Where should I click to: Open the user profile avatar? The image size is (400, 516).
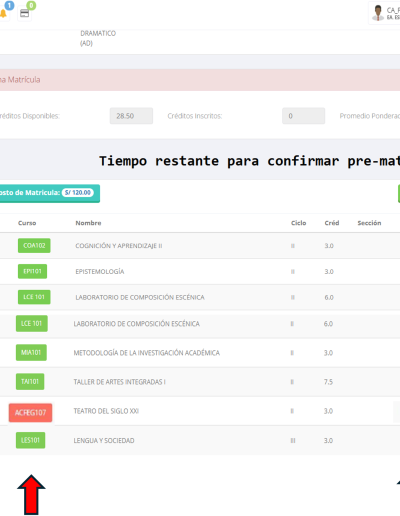pos(378,13)
